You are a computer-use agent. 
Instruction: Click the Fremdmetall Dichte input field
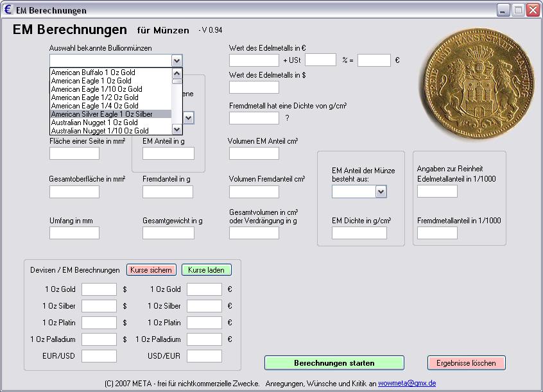pos(254,118)
